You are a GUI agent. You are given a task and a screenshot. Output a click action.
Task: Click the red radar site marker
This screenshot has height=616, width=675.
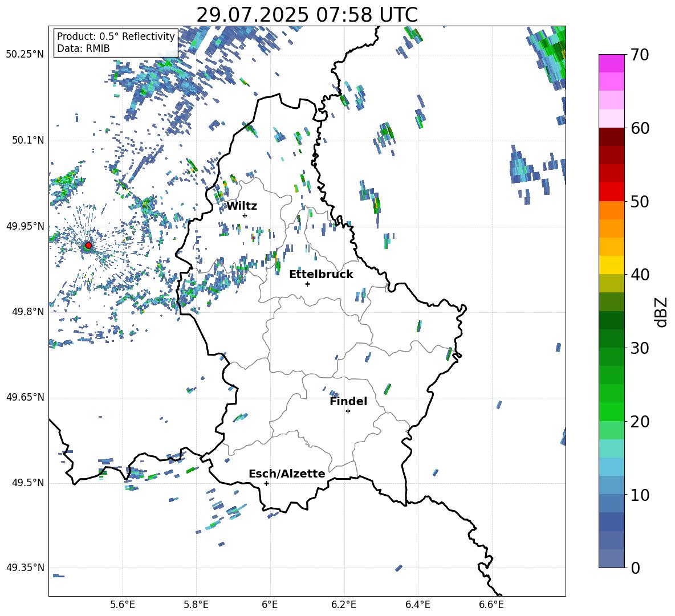pyautogui.click(x=88, y=246)
